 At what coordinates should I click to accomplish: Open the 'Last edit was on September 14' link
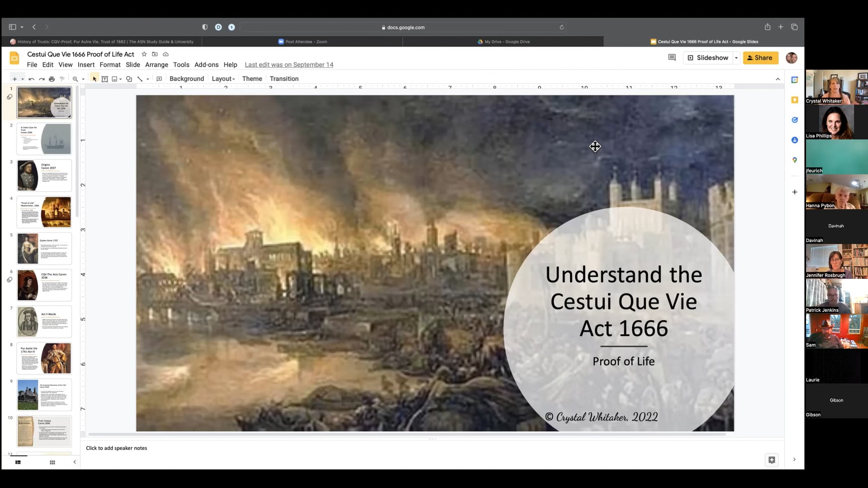point(289,65)
